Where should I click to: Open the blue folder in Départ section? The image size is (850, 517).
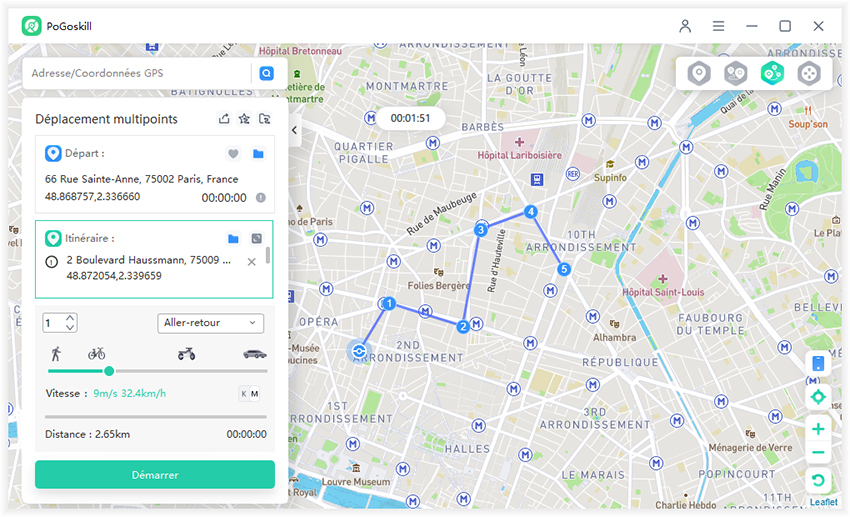pos(258,154)
